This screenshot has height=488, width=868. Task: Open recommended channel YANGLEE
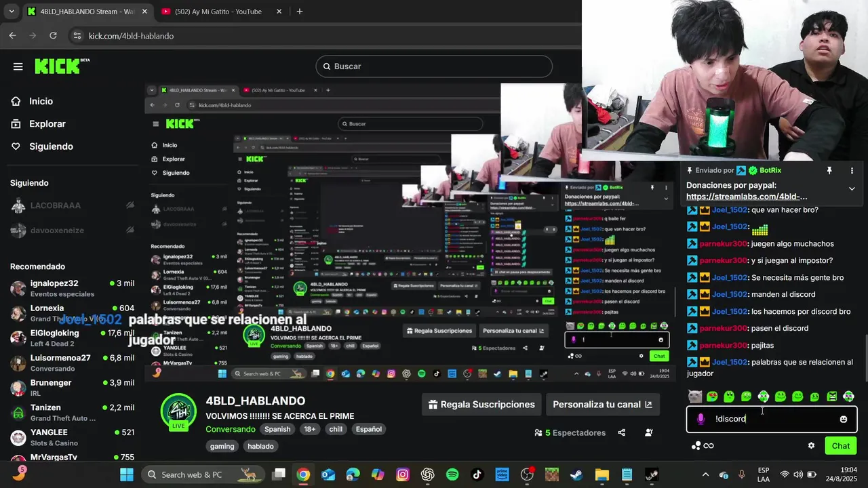(x=71, y=437)
